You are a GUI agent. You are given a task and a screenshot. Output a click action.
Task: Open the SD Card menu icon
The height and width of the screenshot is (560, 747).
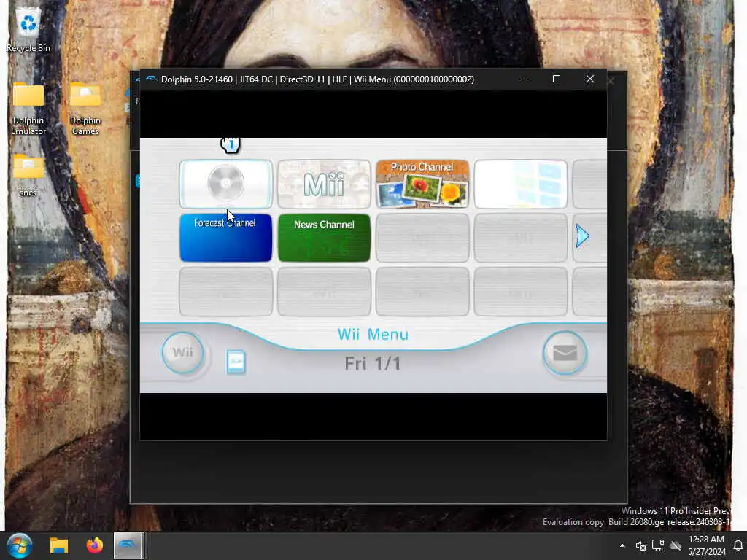click(x=236, y=362)
